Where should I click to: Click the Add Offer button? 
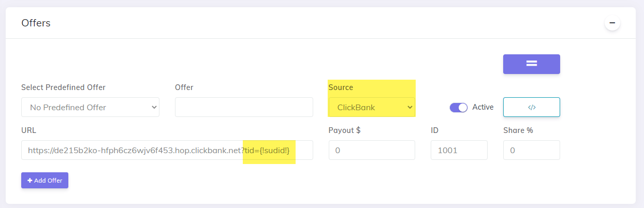coord(45,180)
